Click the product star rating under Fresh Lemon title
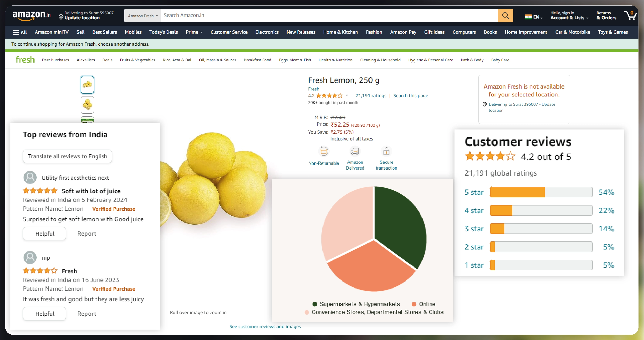This screenshot has height=340, width=644. coord(329,96)
